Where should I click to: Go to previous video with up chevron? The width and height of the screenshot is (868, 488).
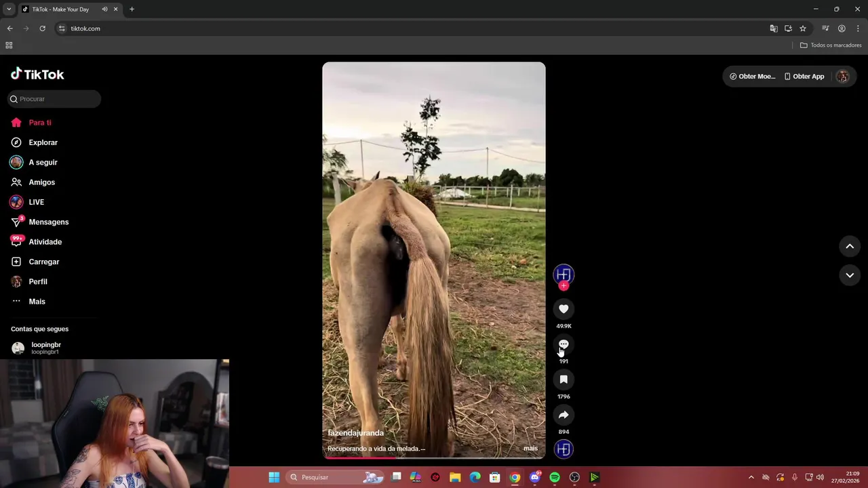[850, 246]
